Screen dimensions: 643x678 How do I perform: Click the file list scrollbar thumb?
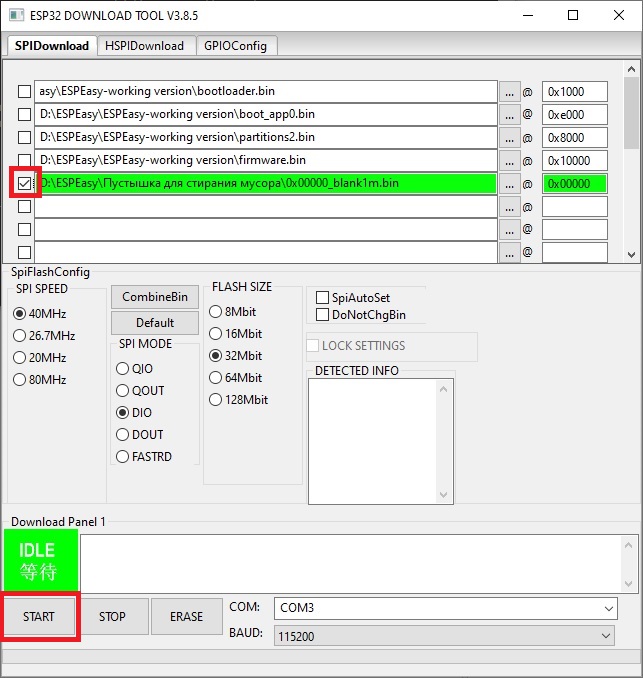[631, 113]
